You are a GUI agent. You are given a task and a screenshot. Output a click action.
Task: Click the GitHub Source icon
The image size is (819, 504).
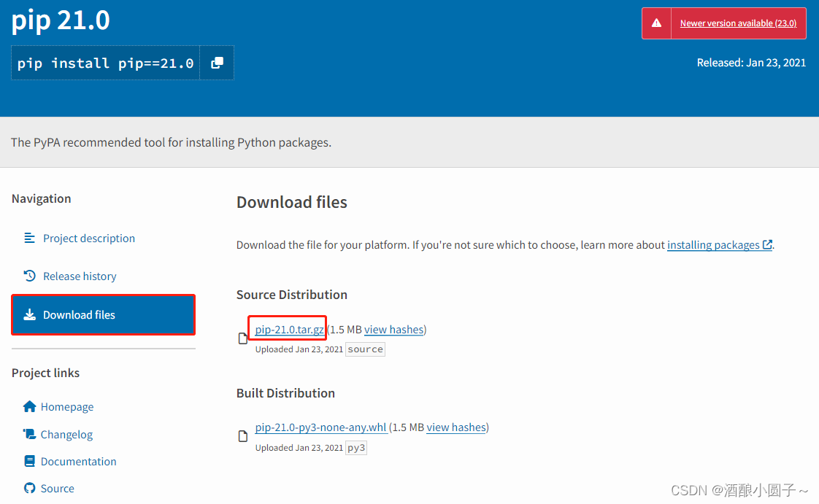click(30, 489)
